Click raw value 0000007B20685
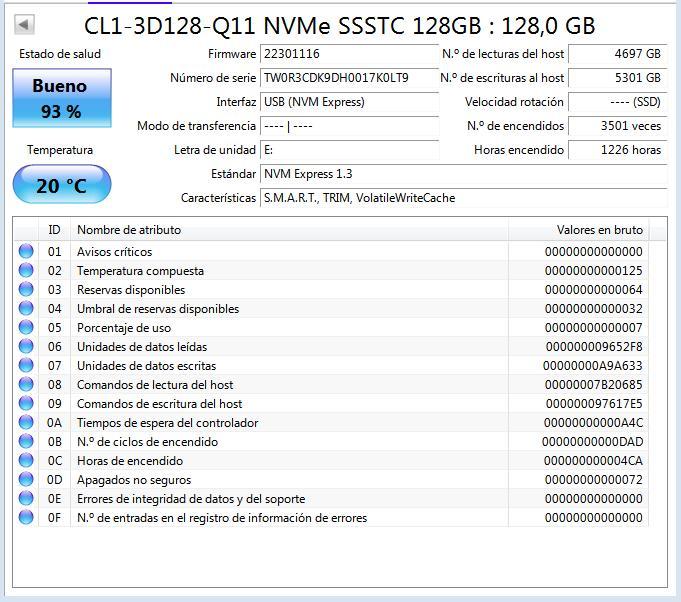The height and width of the screenshot is (602, 681). pos(593,385)
